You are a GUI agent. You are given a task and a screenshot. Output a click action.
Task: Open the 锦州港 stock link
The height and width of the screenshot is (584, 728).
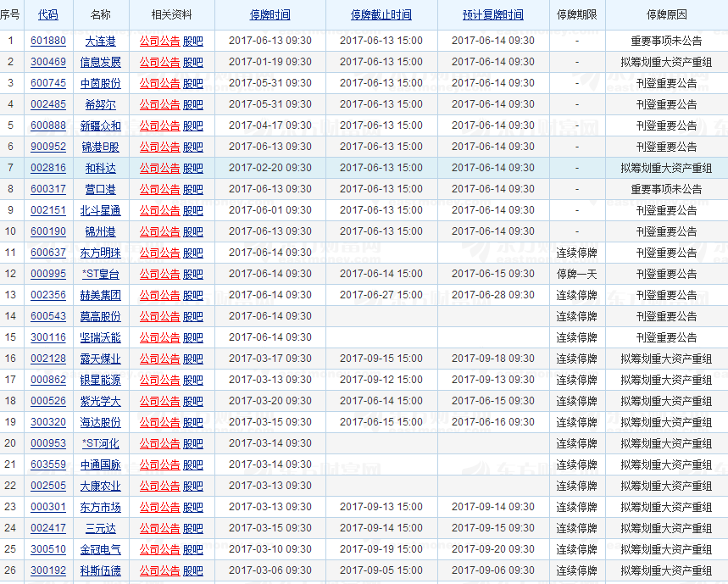[100, 231]
